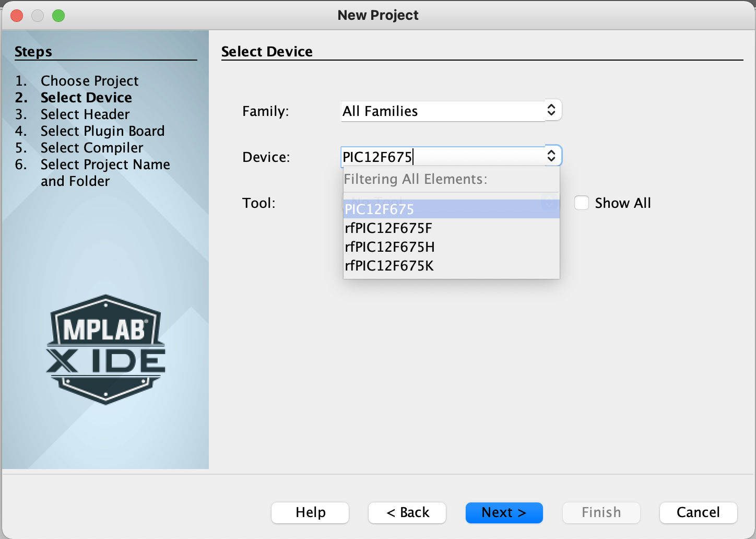Viewport: 756px width, 539px height.
Task: Click the Finish button
Action: click(x=601, y=512)
